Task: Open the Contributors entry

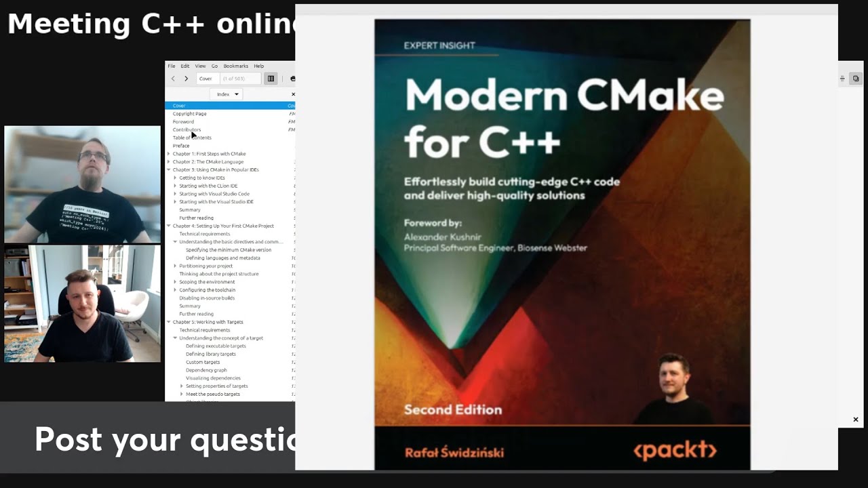Action: point(186,129)
